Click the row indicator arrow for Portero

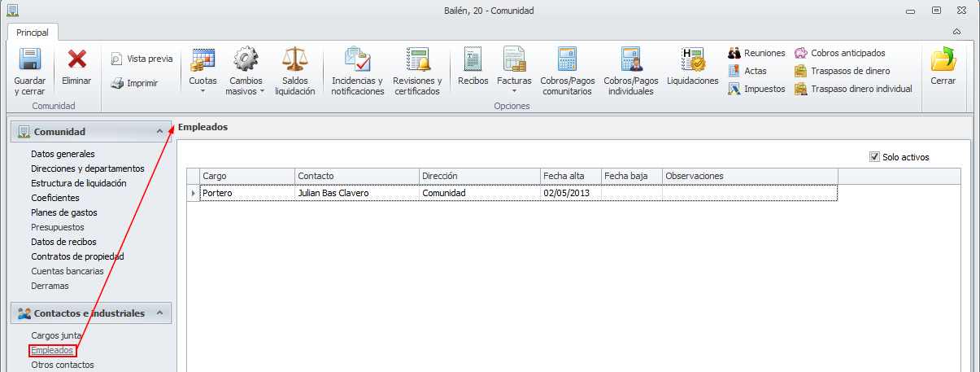(194, 193)
